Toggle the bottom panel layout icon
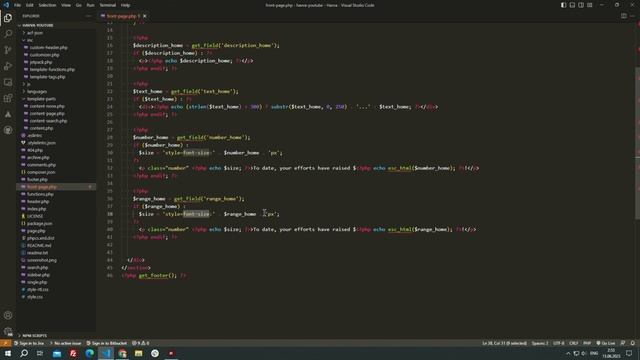The width and height of the screenshot is (640, 360). coord(572,5)
